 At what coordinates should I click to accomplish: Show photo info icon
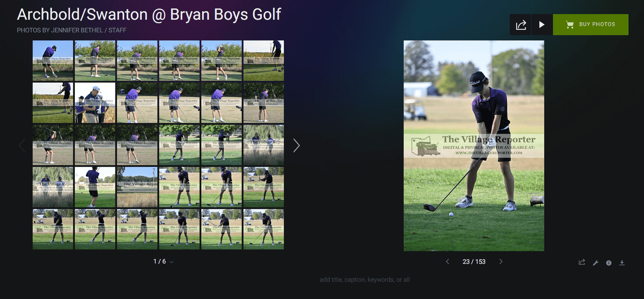[609, 263]
